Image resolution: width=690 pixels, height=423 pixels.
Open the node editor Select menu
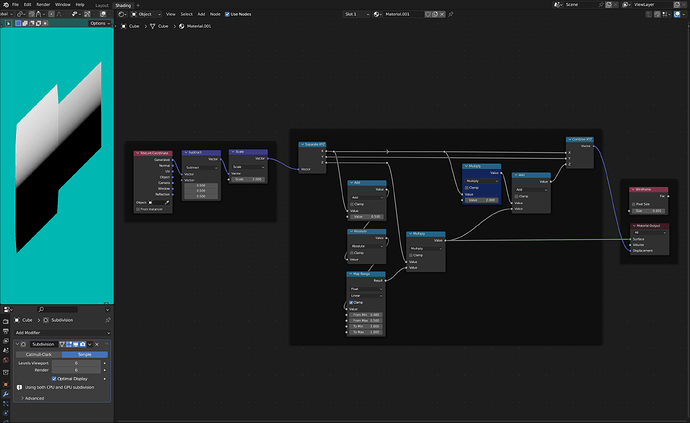[186, 14]
